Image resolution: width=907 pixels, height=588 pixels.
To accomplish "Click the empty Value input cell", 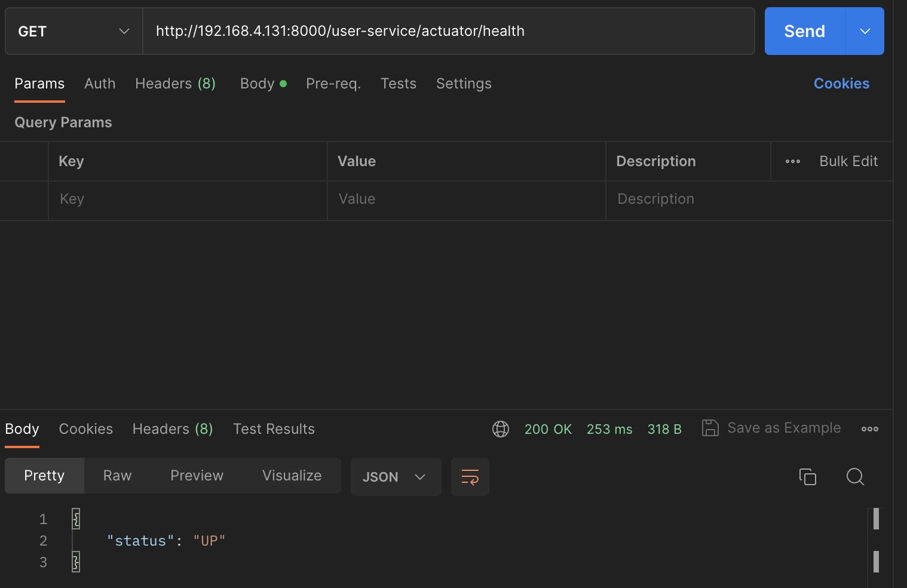I will pos(467,201).
